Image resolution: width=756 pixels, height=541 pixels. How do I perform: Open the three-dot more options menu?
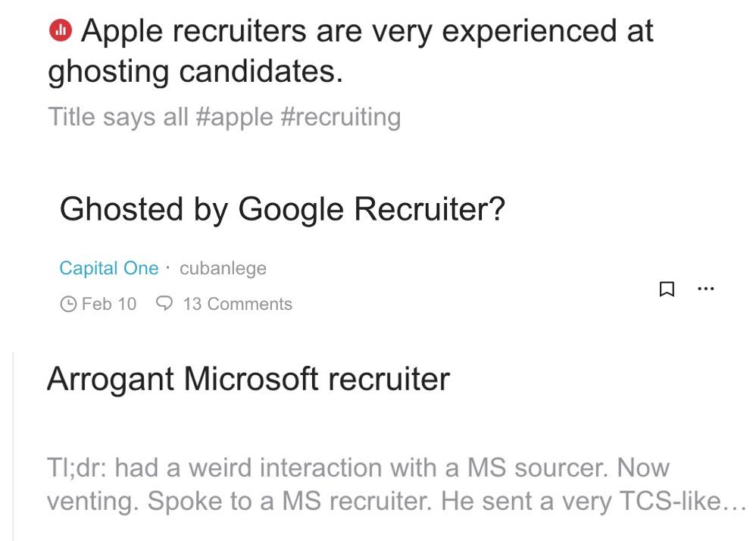pyautogui.click(x=705, y=289)
